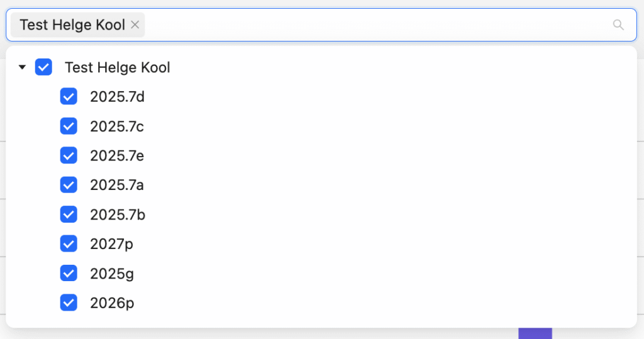Click the search magnifier icon
Image resolution: width=644 pixels, height=339 pixels.
click(618, 25)
